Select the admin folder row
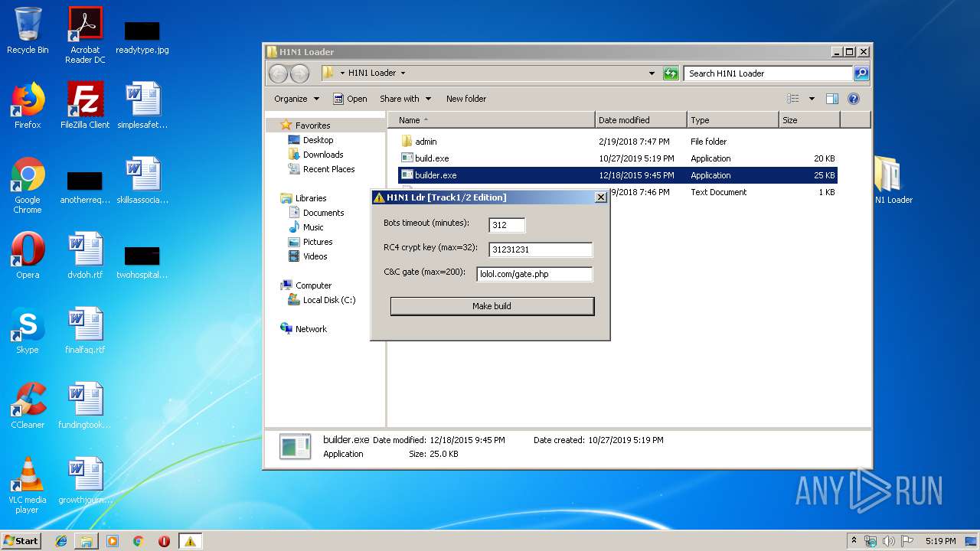 click(617, 142)
